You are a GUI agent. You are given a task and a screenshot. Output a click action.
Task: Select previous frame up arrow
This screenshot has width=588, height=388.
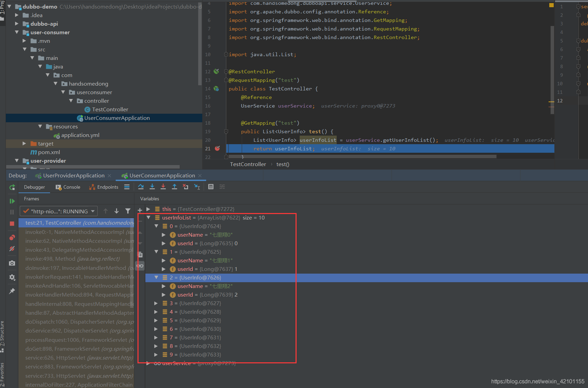[106, 211]
